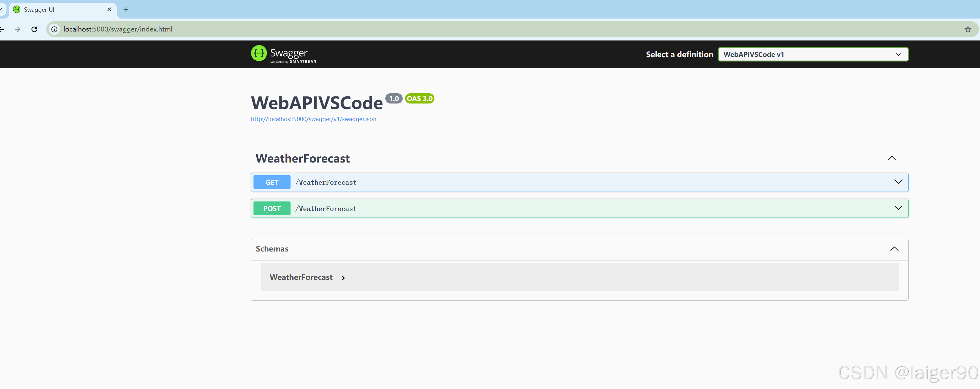Image resolution: width=980 pixels, height=389 pixels.
Task: Click the browser address bar URL
Action: [x=118, y=29]
